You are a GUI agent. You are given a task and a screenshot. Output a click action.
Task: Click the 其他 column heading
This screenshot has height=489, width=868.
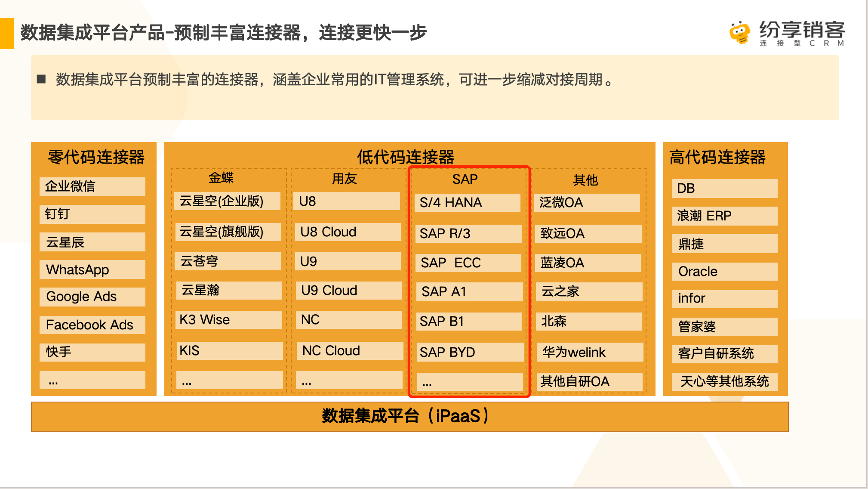pyautogui.click(x=585, y=180)
